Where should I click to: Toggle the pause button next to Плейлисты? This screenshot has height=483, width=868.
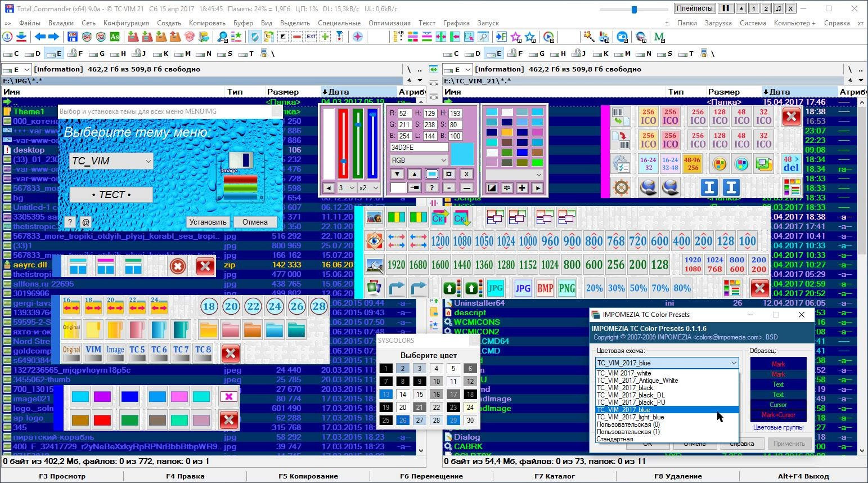coord(726,8)
